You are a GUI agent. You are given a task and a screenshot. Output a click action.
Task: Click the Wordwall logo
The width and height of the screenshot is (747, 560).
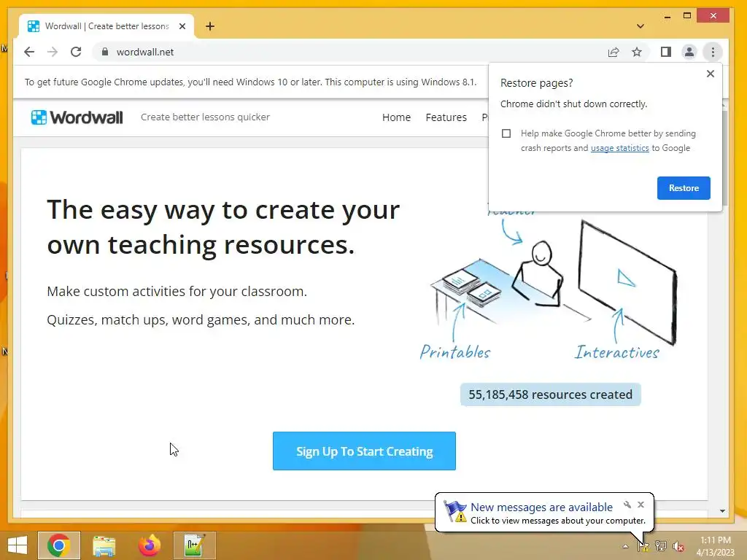pyautogui.click(x=77, y=117)
